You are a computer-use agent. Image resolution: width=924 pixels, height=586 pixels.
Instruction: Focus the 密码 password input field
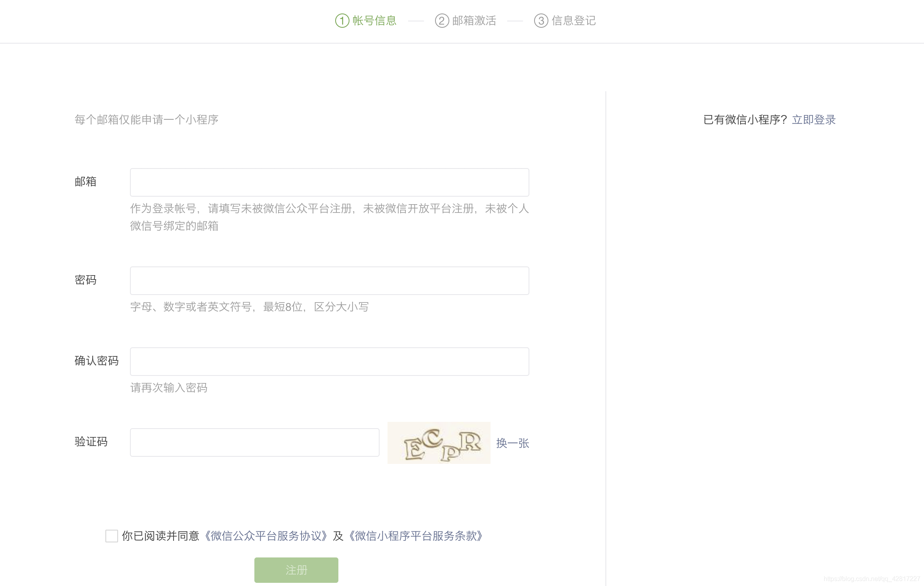point(329,280)
